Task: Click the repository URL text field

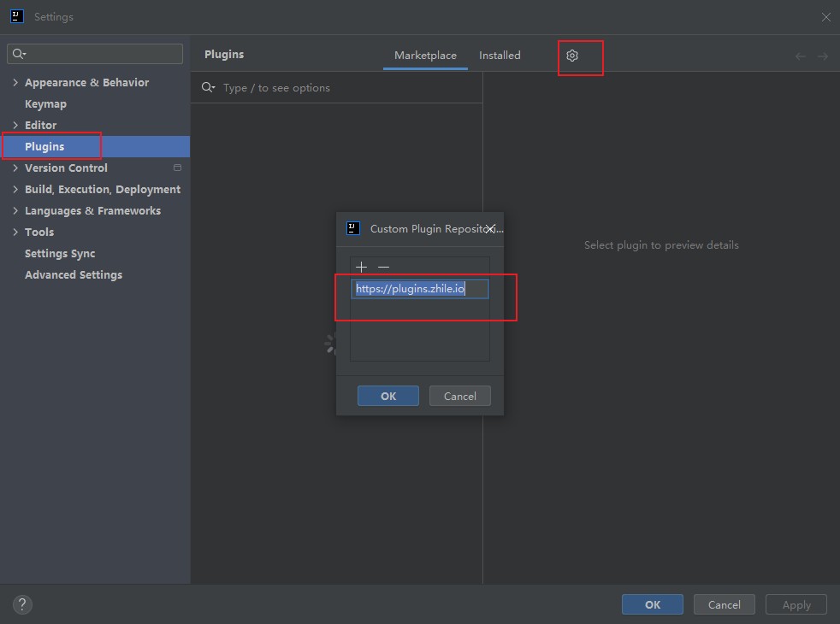Action: click(420, 289)
